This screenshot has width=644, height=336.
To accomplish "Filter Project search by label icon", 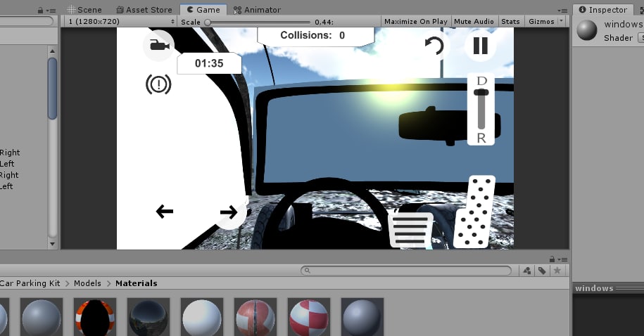I will coord(542,271).
